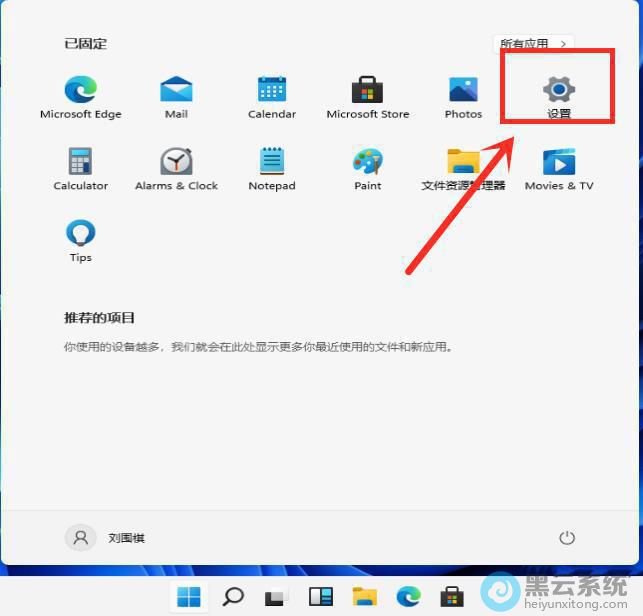Viewport: 643px width, 616px height.
Task: Open Microsoft Store pinned app
Action: click(x=367, y=91)
